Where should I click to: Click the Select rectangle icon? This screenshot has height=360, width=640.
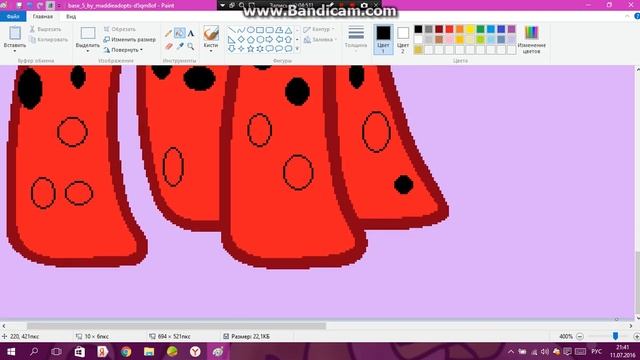point(88,33)
